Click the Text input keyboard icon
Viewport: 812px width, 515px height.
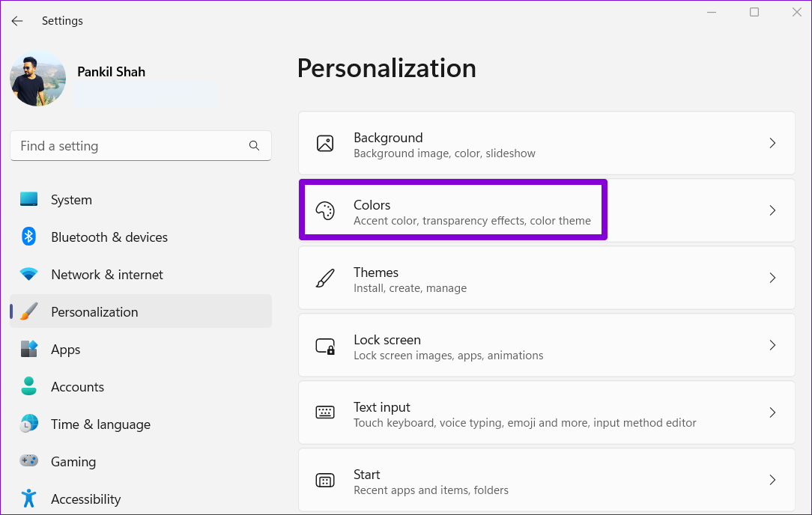pyautogui.click(x=325, y=412)
